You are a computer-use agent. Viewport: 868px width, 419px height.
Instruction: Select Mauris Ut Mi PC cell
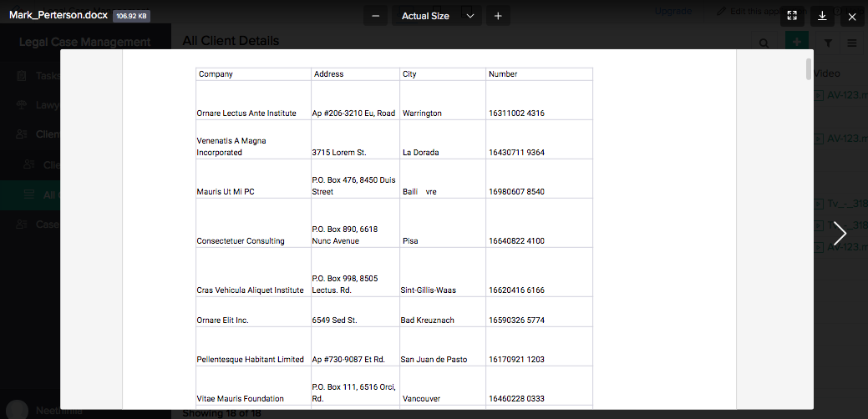[253, 179]
